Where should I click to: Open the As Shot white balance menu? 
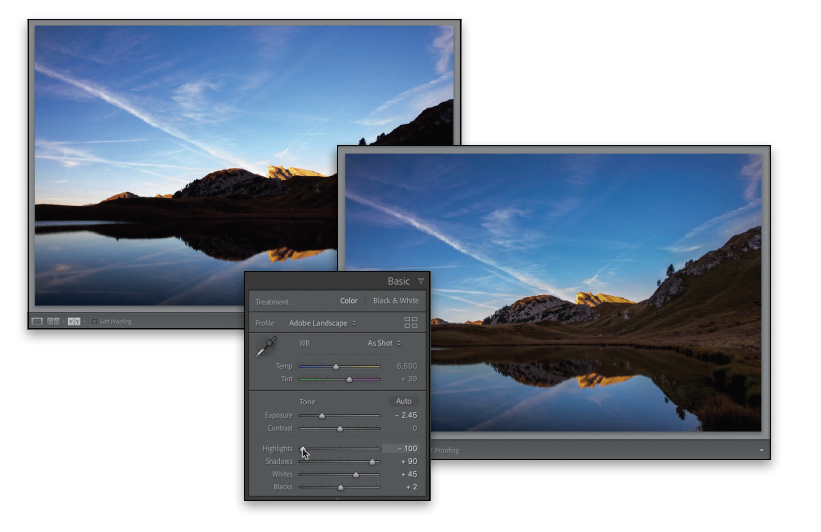(x=384, y=343)
